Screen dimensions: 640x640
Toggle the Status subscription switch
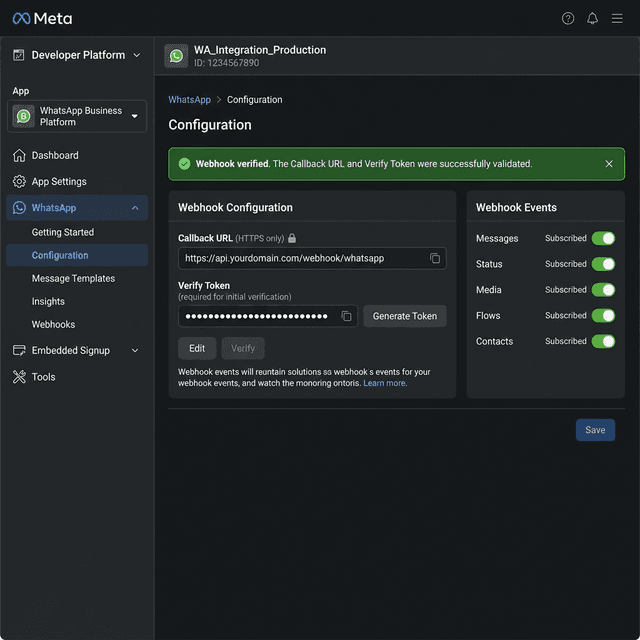click(x=603, y=264)
